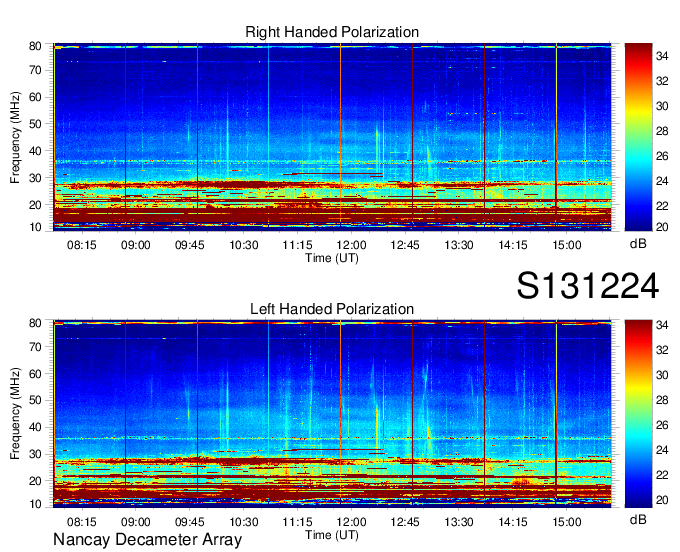680x552 pixels.
Task: Click the 40 frequency tick on Left Handed plot
Action: coord(35,428)
